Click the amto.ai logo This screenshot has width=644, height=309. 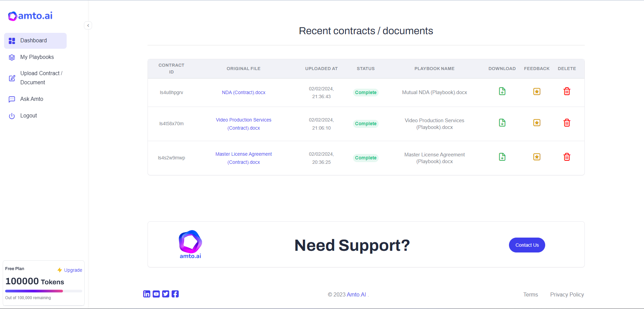tap(30, 16)
